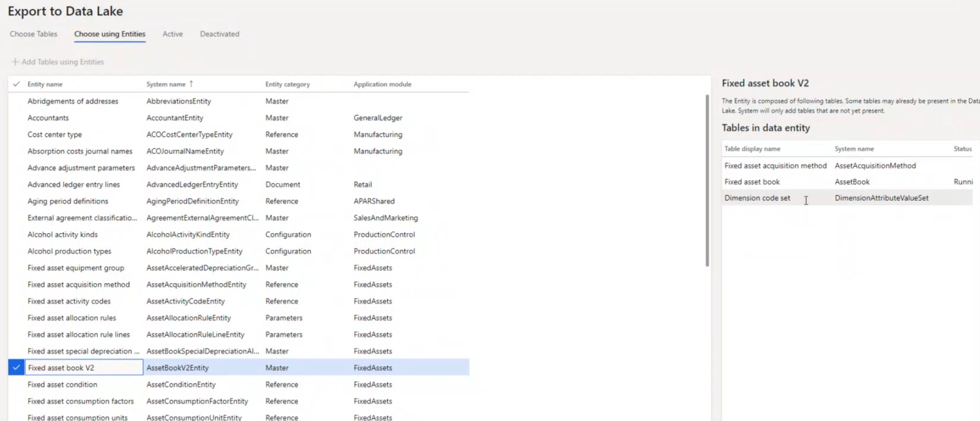980x421 pixels.
Task: Click the AgingPeriodDefinitionEntity cell
Action: coord(192,201)
